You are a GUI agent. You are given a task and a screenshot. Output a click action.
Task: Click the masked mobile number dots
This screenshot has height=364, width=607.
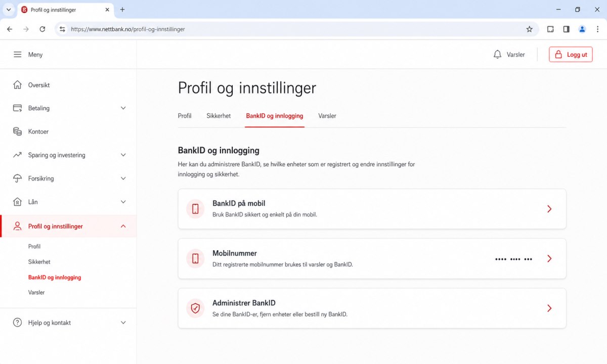click(x=513, y=259)
